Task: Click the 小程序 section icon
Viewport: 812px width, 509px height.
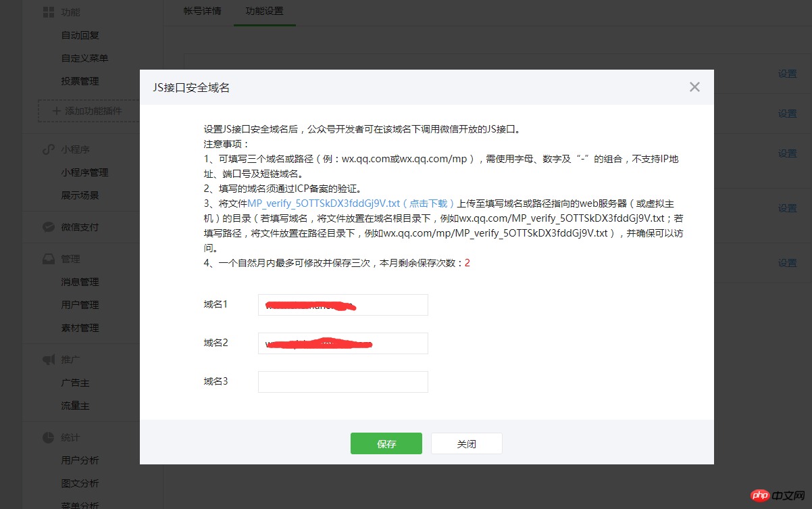Action: 48,149
